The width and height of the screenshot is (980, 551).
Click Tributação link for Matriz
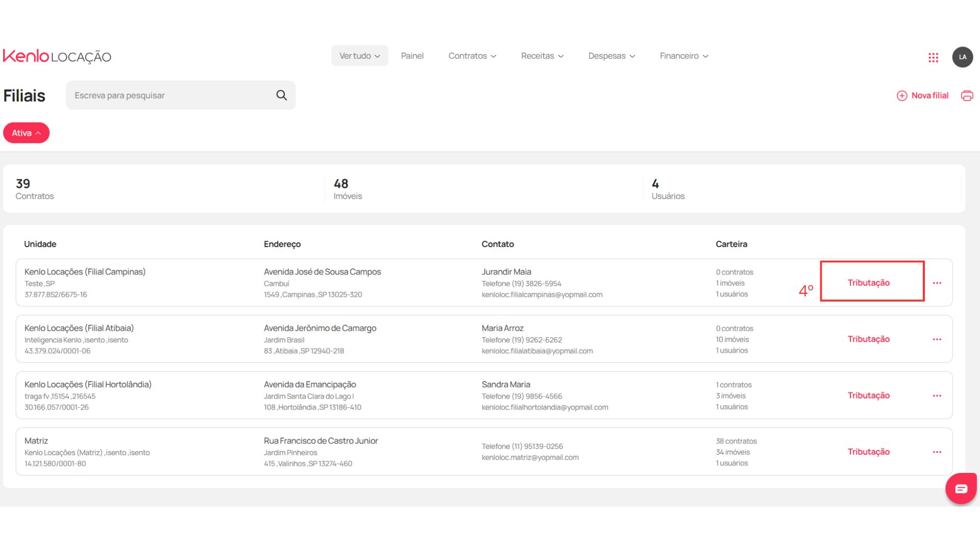tap(868, 452)
